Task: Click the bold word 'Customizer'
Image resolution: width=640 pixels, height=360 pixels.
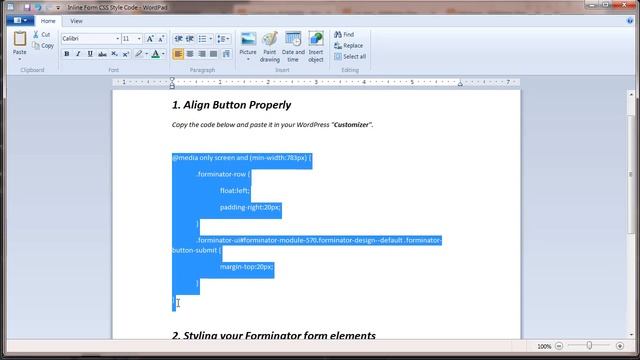Action: [x=351, y=125]
